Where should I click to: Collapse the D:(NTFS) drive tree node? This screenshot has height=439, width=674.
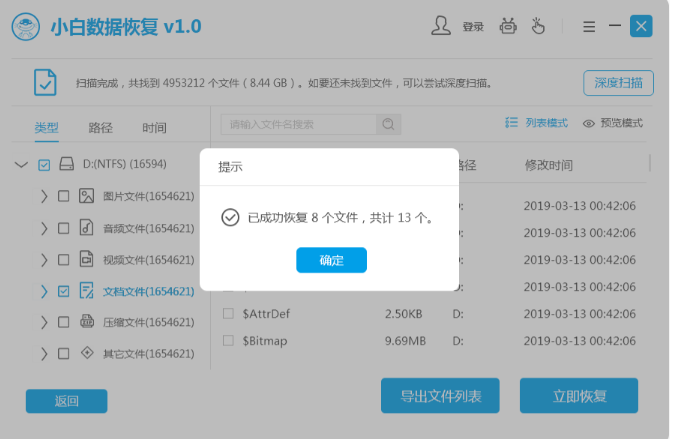click(21, 164)
